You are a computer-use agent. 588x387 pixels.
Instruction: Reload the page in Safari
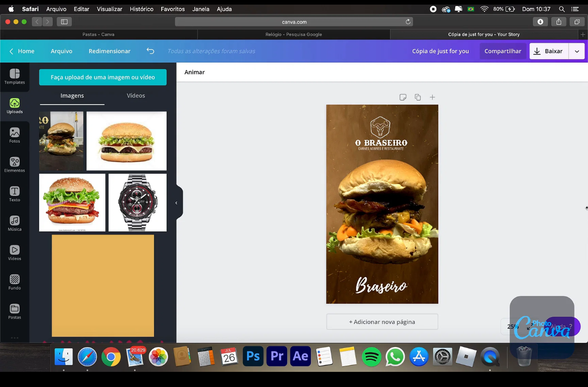coord(408,22)
